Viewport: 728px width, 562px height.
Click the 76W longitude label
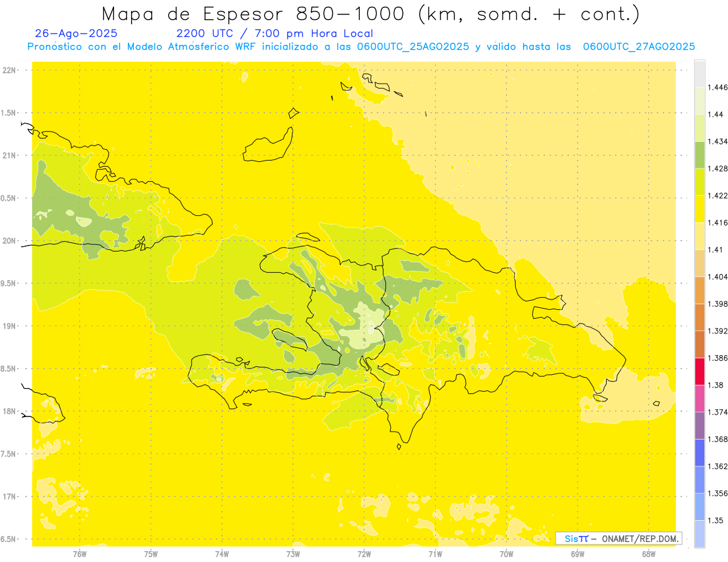click(x=79, y=554)
